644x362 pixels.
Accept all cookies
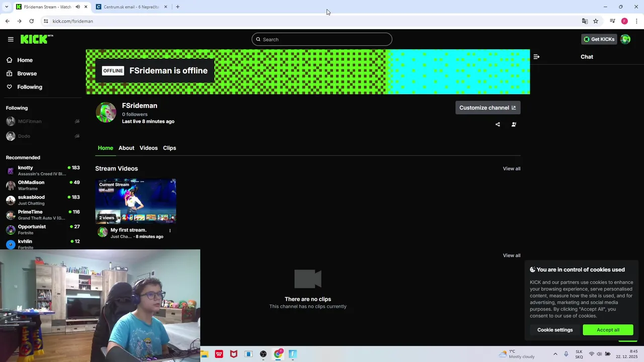pyautogui.click(x=608, y=330)
